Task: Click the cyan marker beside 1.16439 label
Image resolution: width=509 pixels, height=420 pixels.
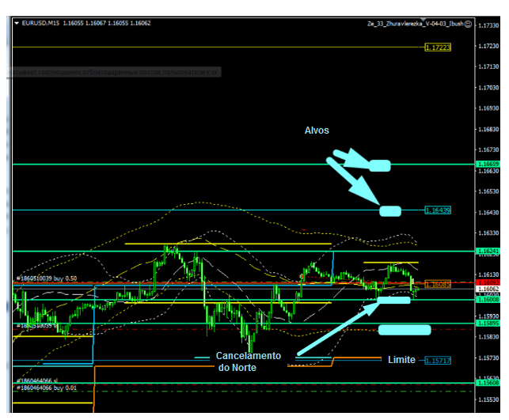Action: [390, 210]
